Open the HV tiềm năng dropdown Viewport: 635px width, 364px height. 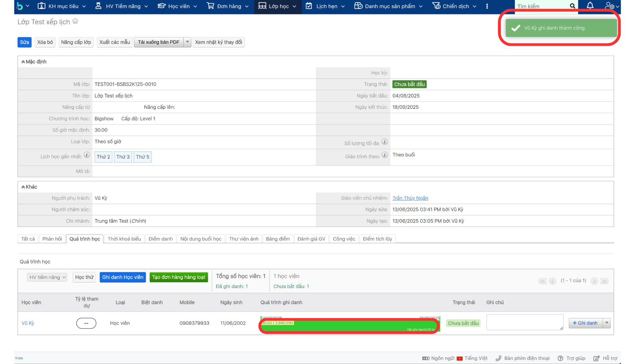pos(47,277)
